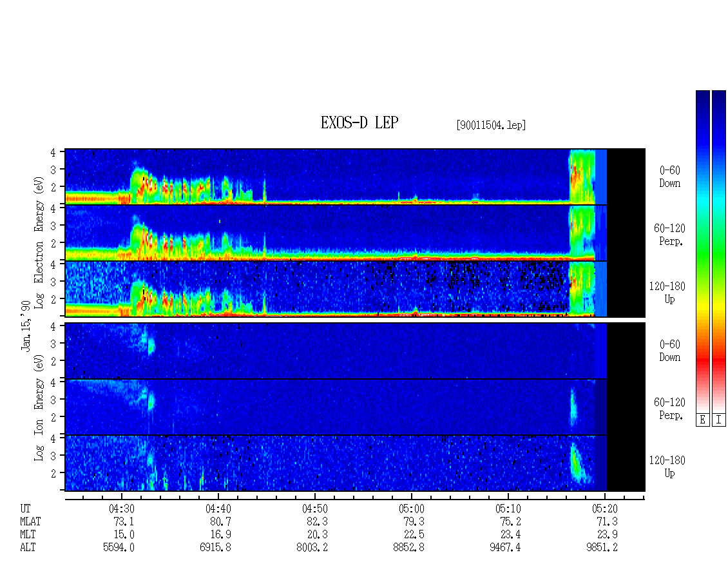
Task: Click the MLAT value 79.3
Action: click(414, 521)
